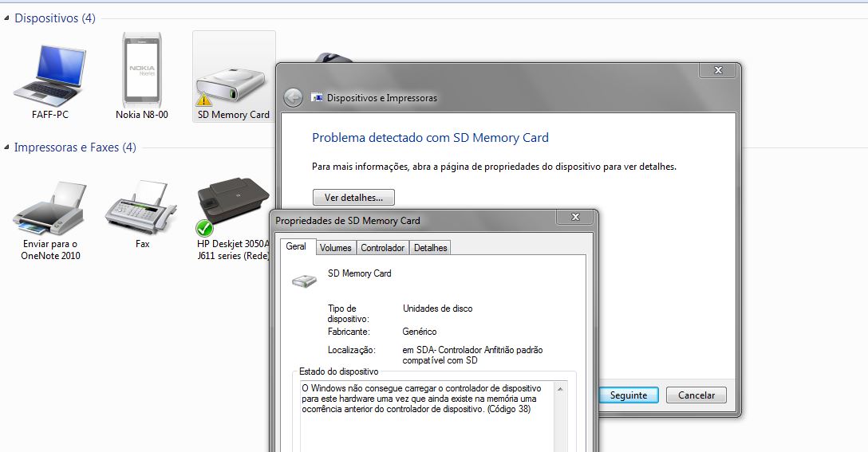Click the Genérico manufacturer value

(x=419, y=332)
